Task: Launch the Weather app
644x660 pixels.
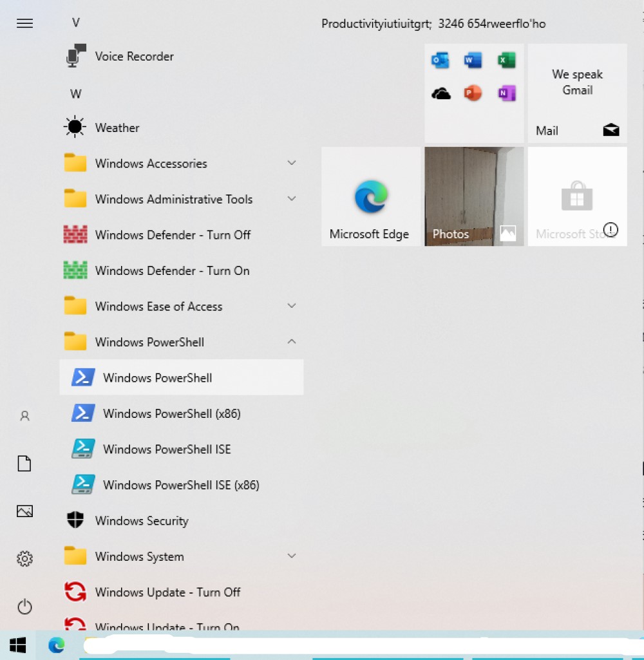Action: (182, 127)
